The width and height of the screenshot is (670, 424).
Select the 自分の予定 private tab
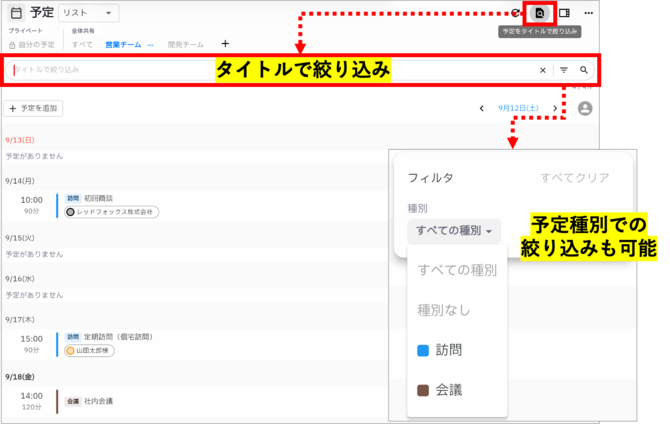(x=32, y=44)
